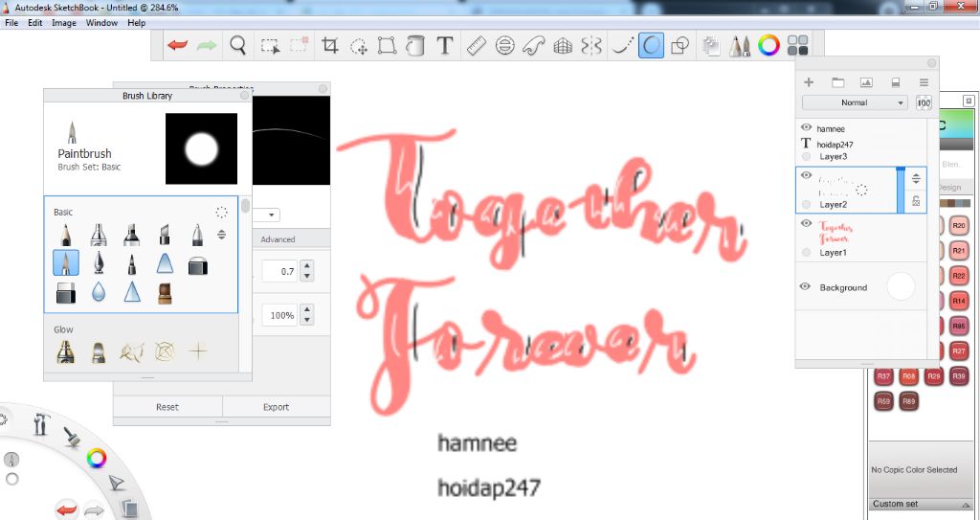
Task: Click the Redo green arrow in toolbar
Action: pos(207,46)
